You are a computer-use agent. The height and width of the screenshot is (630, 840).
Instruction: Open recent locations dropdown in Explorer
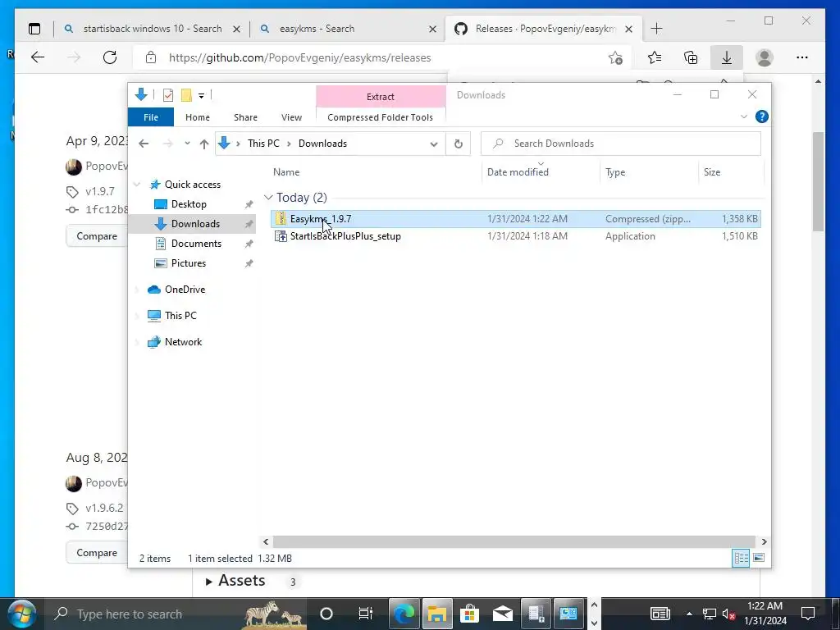(x=187, y=144)
